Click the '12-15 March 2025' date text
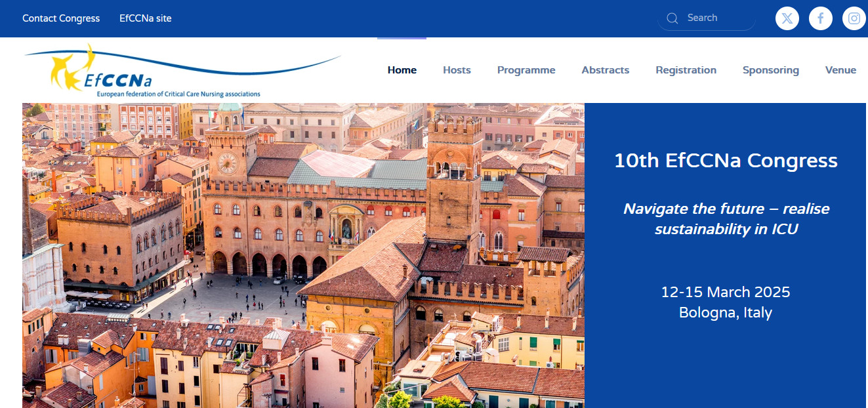The height and width of the screenshot is (408, 868). click(726, 292)
